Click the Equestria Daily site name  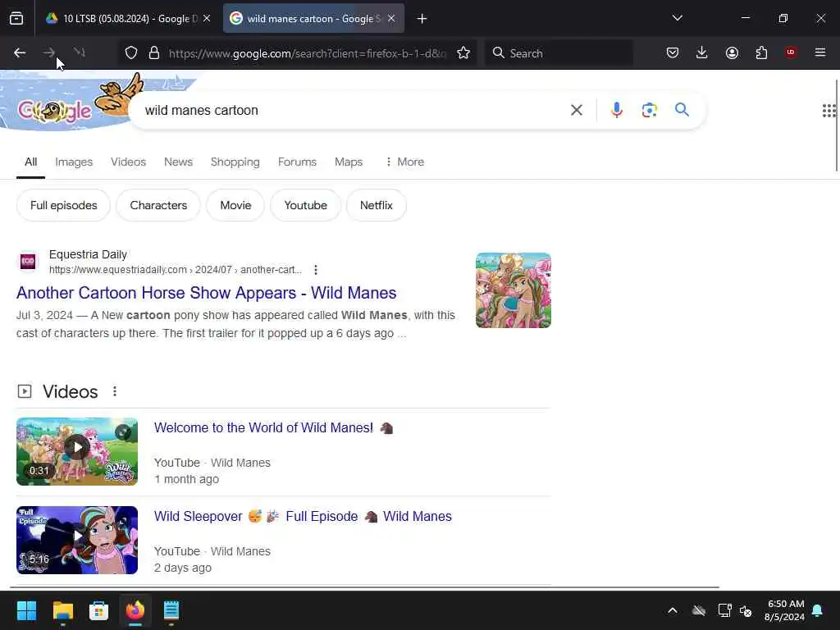[x=88, y=254]
